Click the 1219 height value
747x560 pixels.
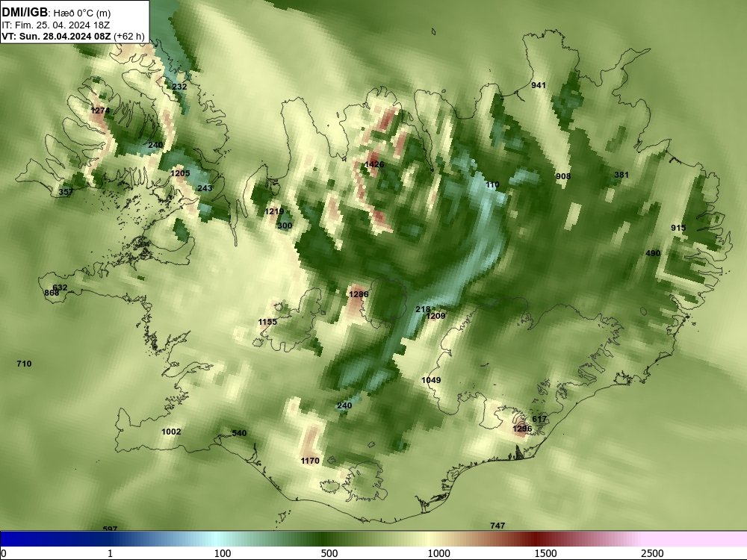[x=274, y=211]
